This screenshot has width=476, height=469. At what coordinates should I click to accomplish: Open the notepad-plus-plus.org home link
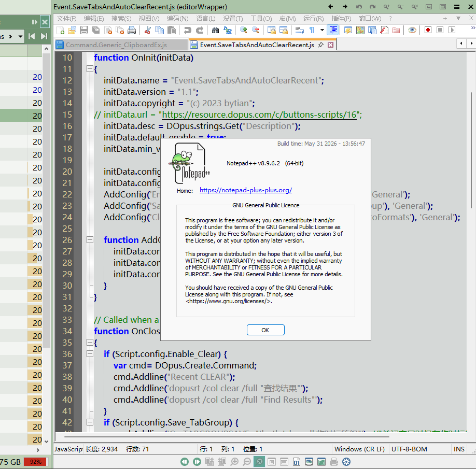(x=246, y=190)
